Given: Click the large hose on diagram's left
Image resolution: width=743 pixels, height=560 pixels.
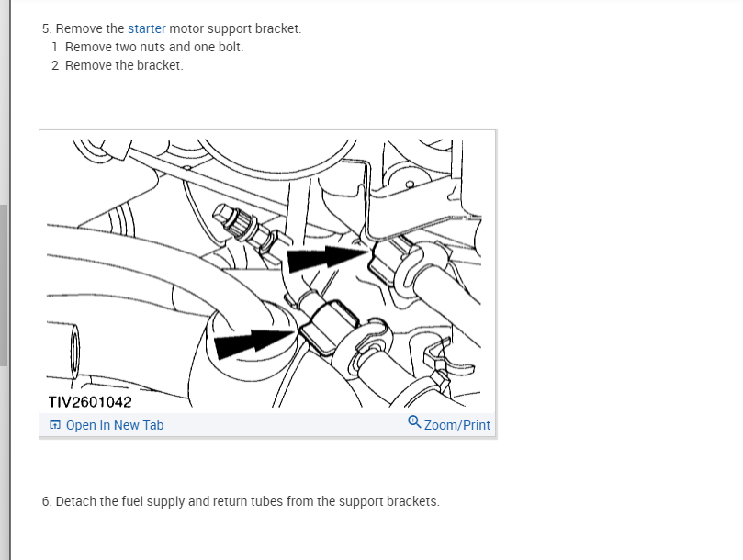Looking at the screenshot, I should [156, 274].
